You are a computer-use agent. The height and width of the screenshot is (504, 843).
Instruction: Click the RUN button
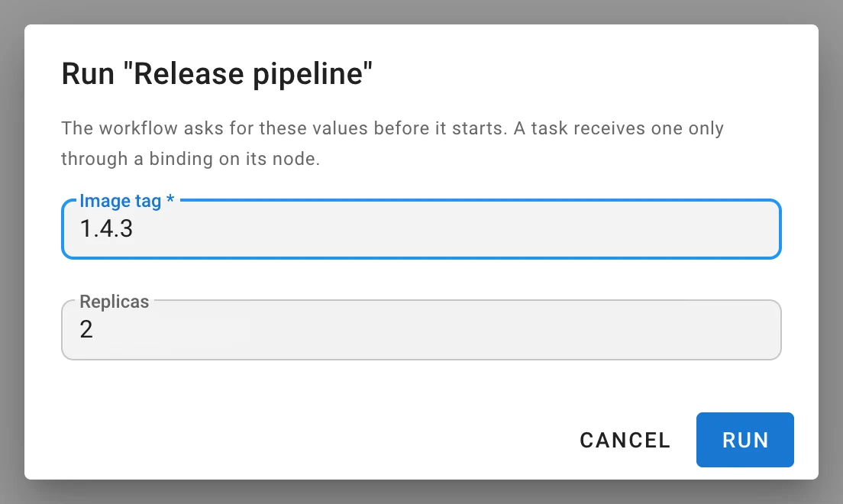744,439
